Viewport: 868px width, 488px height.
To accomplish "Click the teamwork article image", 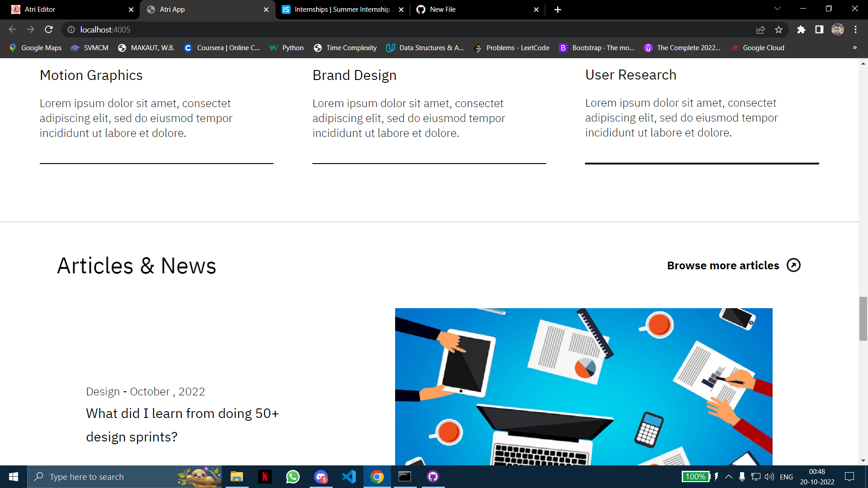I will (x=583, y=389).
